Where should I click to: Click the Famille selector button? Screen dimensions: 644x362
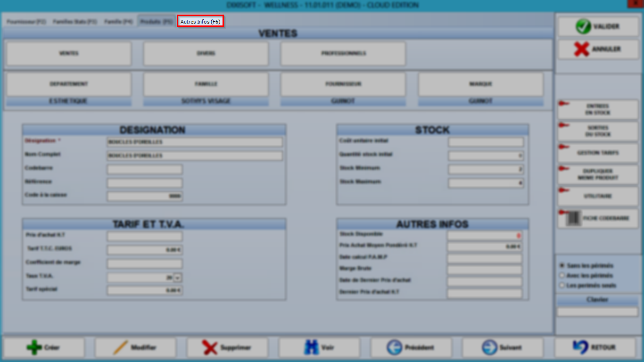tap(206, 84)
